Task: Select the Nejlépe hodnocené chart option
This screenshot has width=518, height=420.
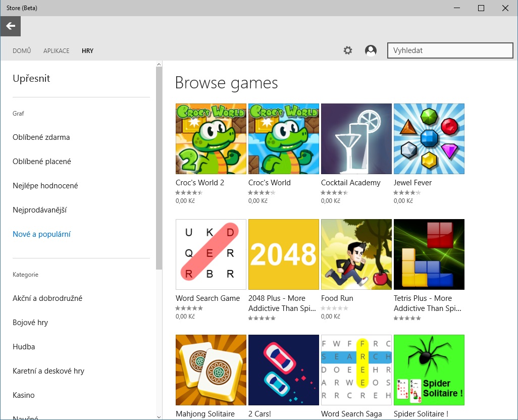Action: click(45, 185)
